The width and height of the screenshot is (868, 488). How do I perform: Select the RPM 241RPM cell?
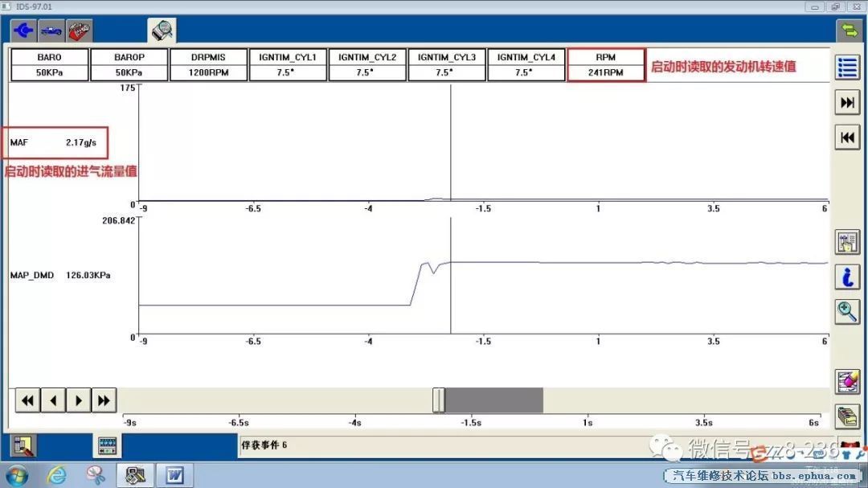(606, 65)
